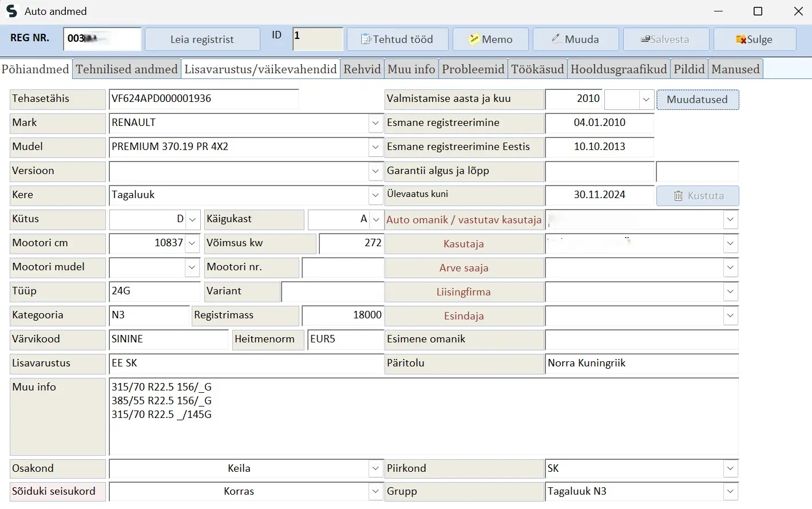Click the Muu info text area
Viewport: 812px width, 509px height.
[x=423, y=417]
